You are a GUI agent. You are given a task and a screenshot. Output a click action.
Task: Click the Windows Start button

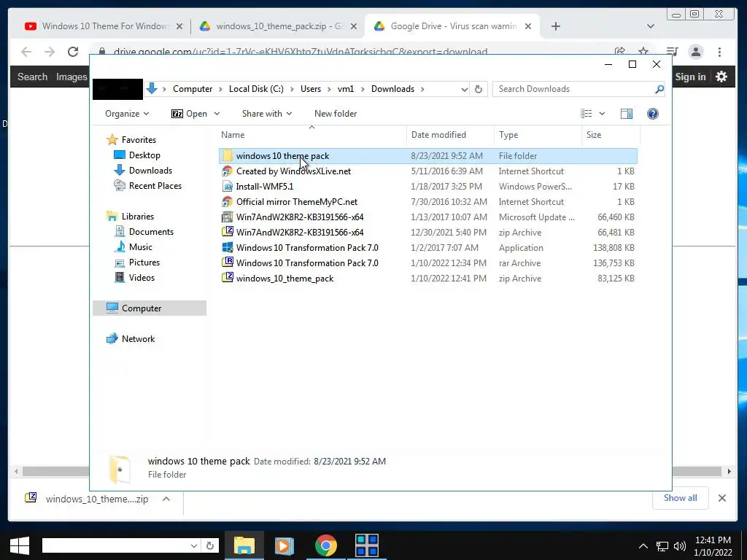pos(19,545)
